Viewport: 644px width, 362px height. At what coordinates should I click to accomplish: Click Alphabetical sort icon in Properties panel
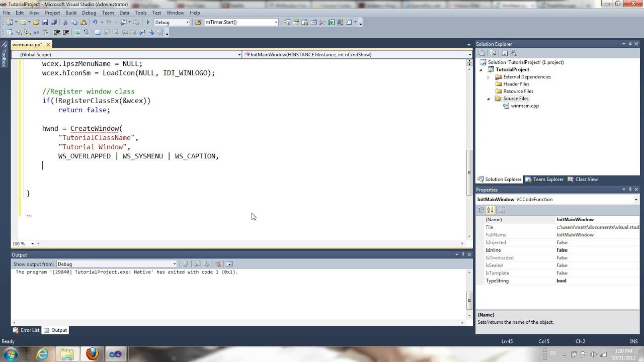[490, 210]
